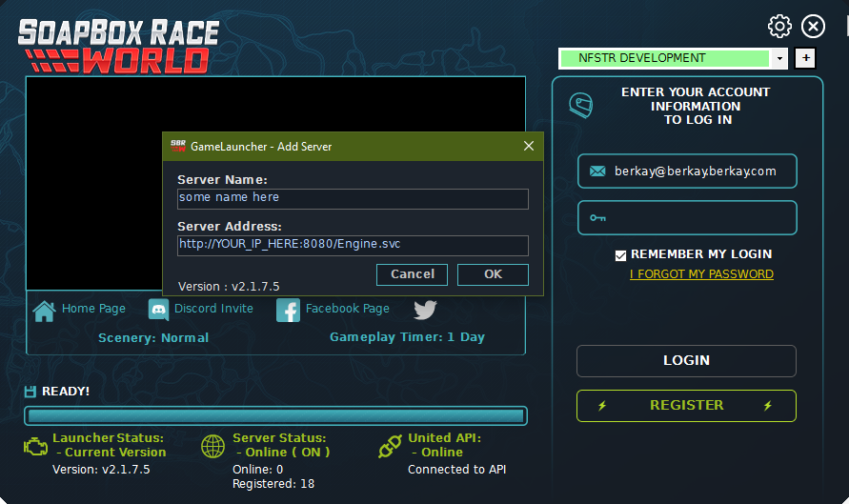Expand the server selection dropdown arrow
The image size is (849, 504).
(x=779, y=58)
